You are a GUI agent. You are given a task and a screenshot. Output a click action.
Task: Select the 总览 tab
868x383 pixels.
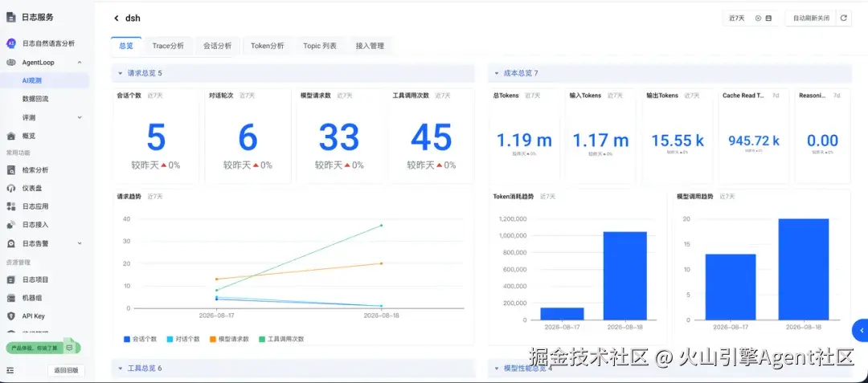click(x=126, y=46)
